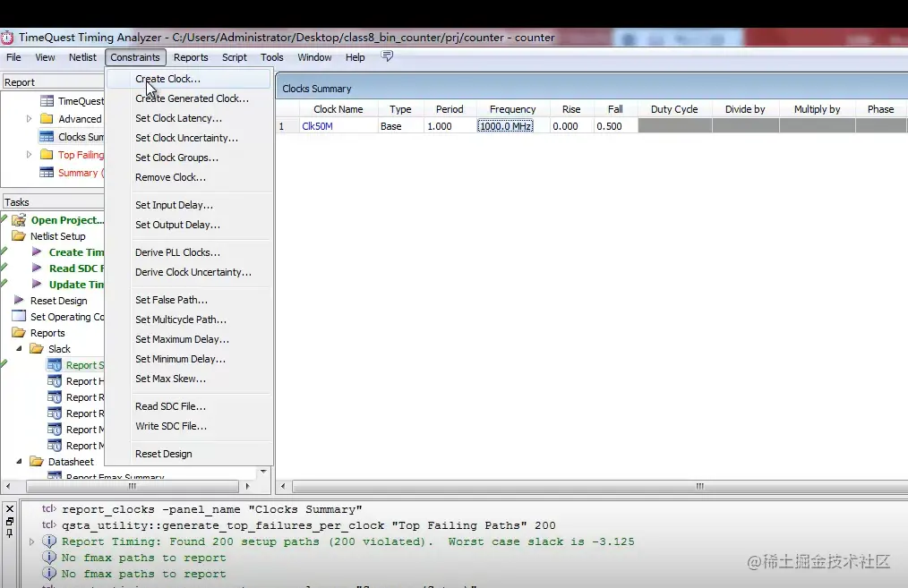908x588 pixels.
Task: Click the Top Failing folder icon
Action: point(47,155)
